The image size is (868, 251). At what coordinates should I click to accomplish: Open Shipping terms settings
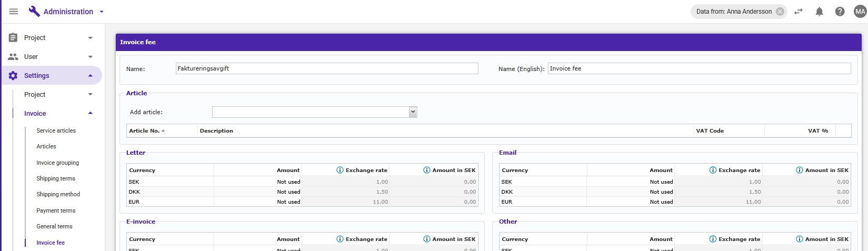pyautogui.click(x=56, y=178)
